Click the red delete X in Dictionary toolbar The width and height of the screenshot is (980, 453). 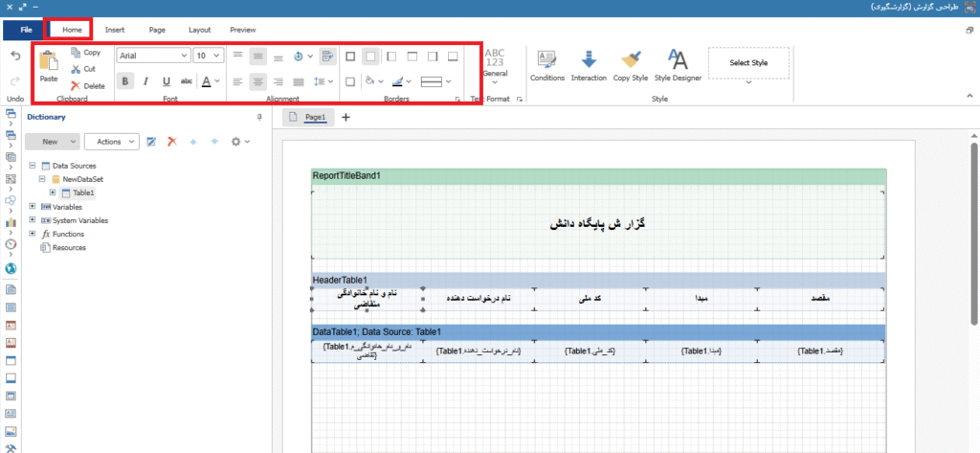pyautogui.click(x=172, y=142)
